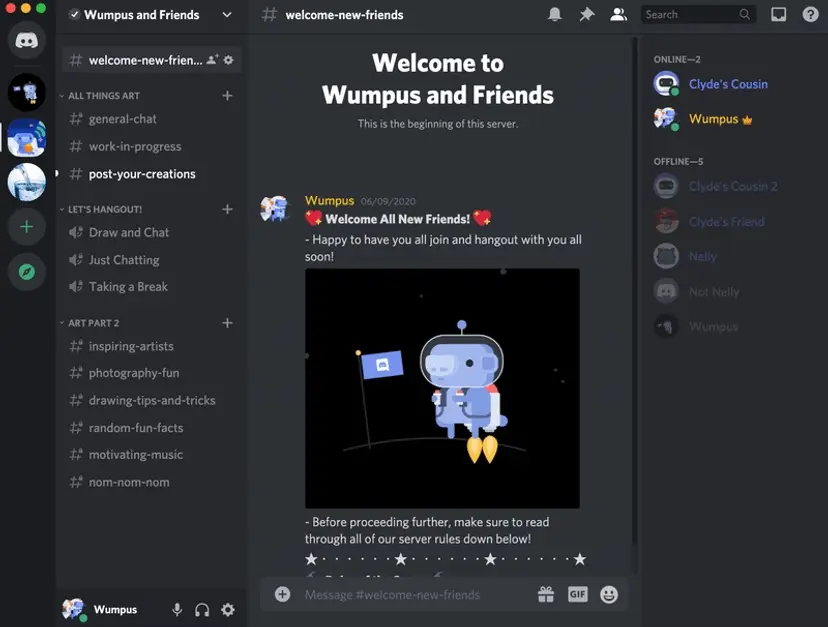View pinned messages in this channel
The image size is (828, 627).
point(587,14)
